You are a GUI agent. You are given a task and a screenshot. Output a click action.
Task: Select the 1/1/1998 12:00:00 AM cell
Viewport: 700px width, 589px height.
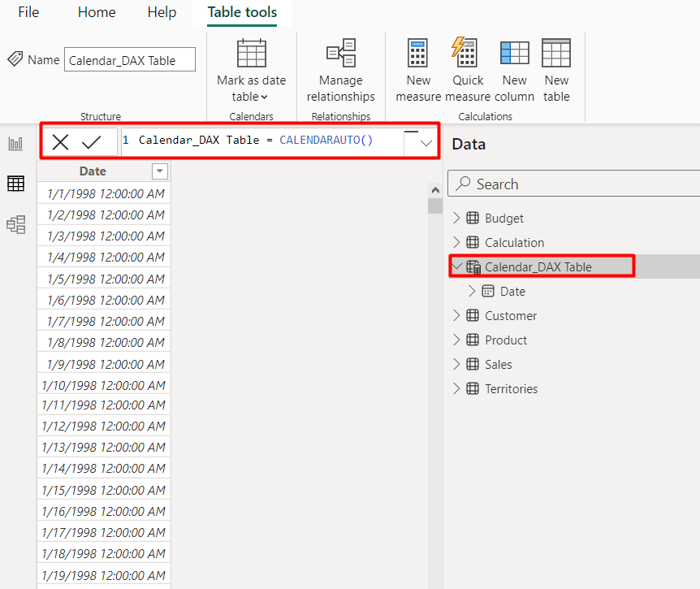click(104, 193)
